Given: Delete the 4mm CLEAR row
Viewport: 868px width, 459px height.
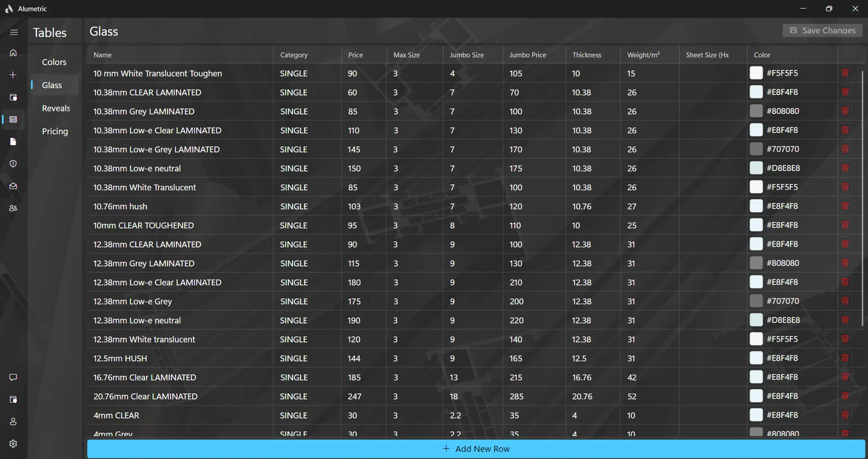Looking at the screenshot, I should 845,415.
